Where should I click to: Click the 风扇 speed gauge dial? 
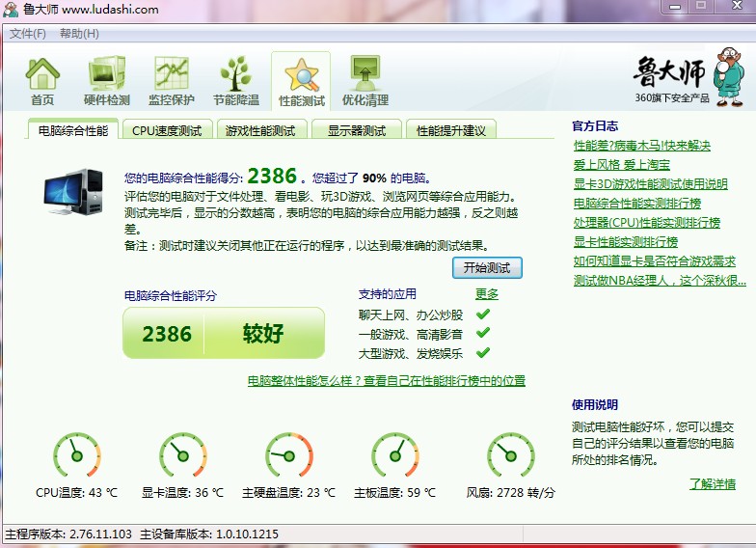pos(511,455)
